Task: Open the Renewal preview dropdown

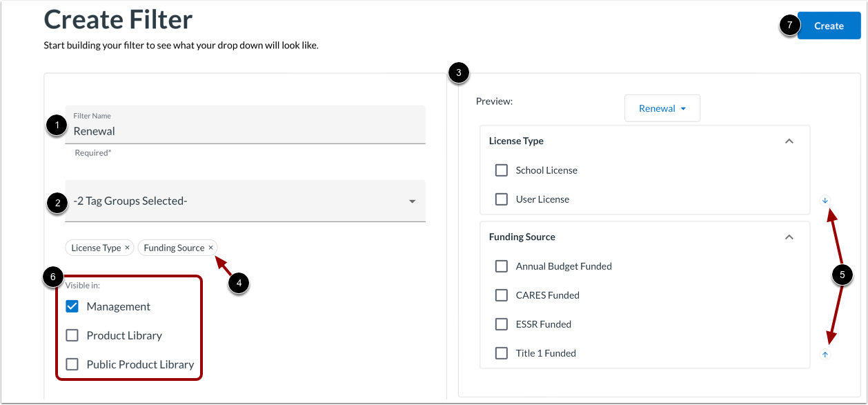Action: 662,108
